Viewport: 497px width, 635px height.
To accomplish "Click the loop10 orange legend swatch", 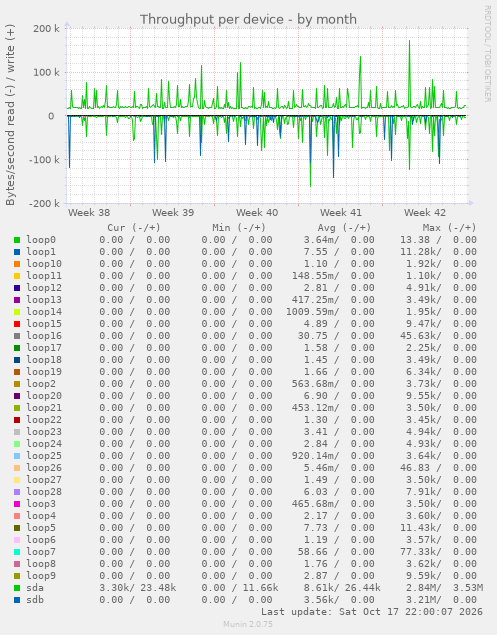I will coord(17,264).
